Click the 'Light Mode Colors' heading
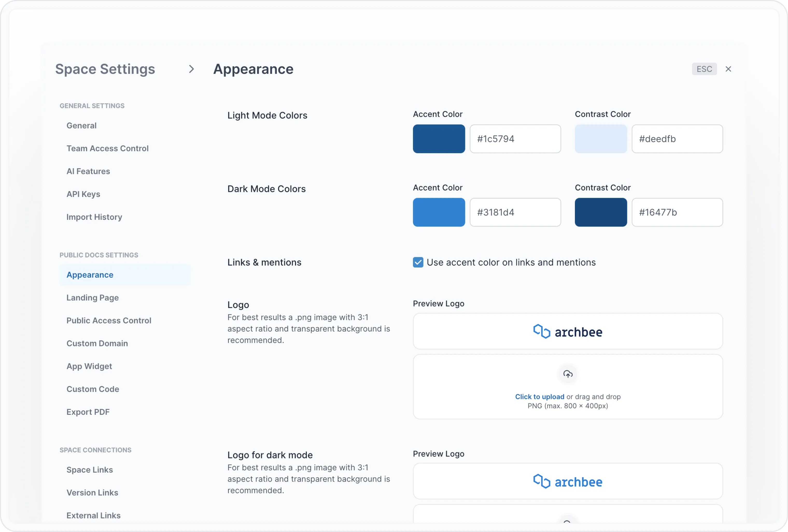The width and height of the screenshot is (788, 532). point(267,116)
